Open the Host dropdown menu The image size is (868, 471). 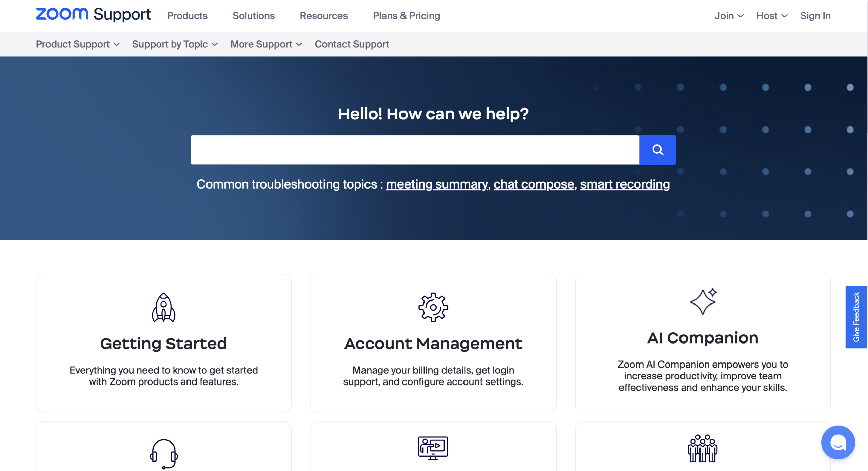[772, 16]
